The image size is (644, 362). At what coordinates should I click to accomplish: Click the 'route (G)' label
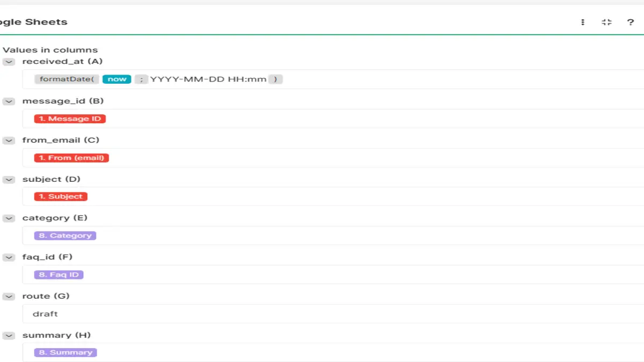(46, 296)
